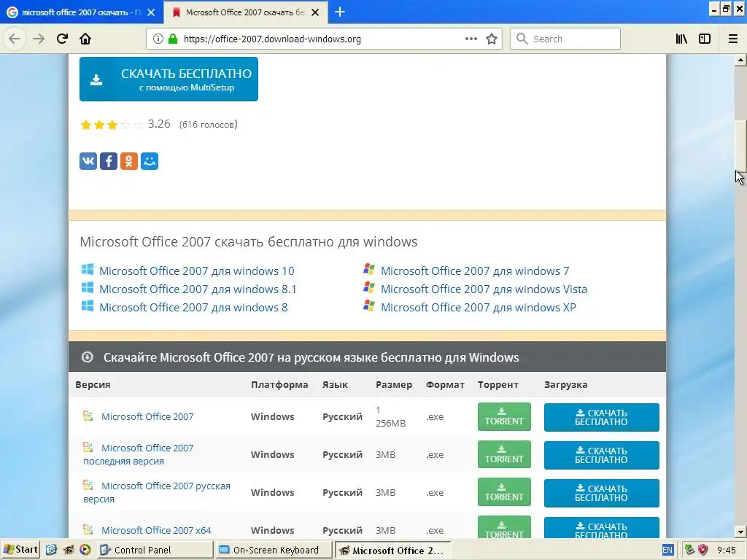The height and width of the screenshot is (560, 747).
Task: Close the Google search tab
Action: click(151, 12)
